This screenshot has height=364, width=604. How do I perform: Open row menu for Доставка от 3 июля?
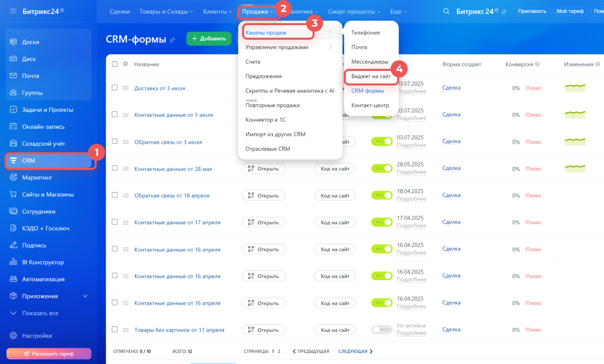point(126,88)
